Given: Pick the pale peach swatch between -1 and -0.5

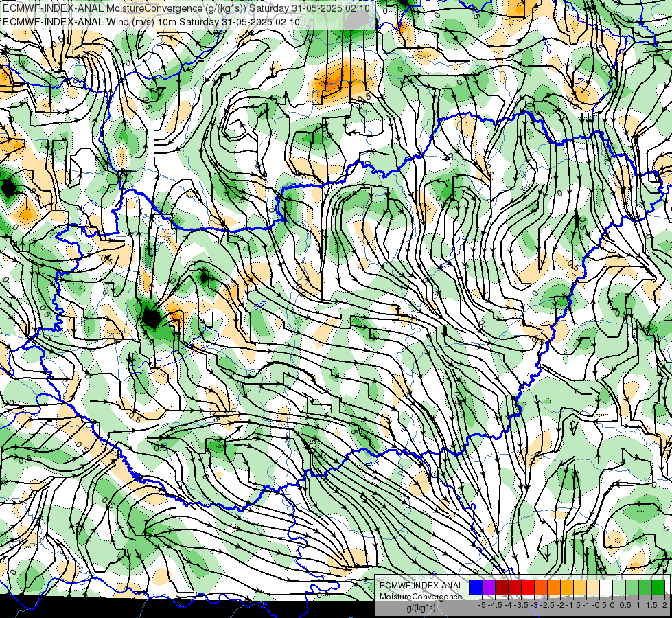Looking at the screenshot, I should pyautogui.click(x=593, y=588).
